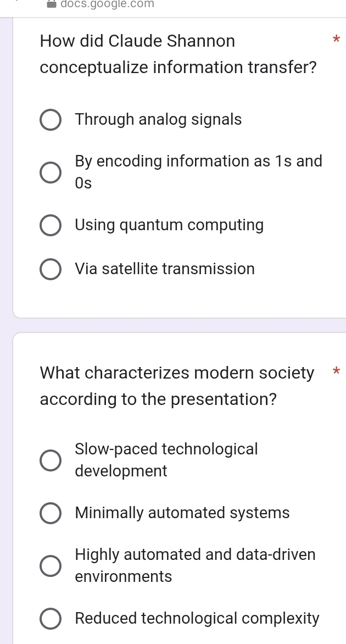Click the 'Highly automated and data-driven environments' text

(195, 565)
